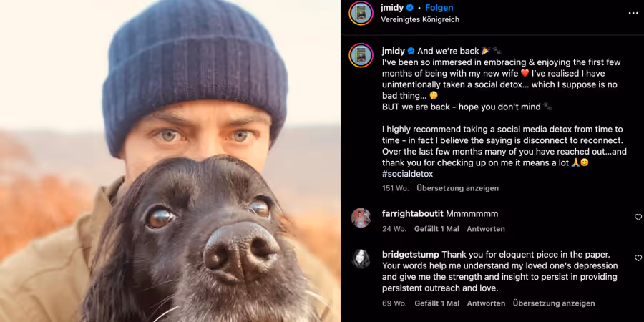Open jmidy profile picture in header
644x322 pixels.
tap(361, 13)
